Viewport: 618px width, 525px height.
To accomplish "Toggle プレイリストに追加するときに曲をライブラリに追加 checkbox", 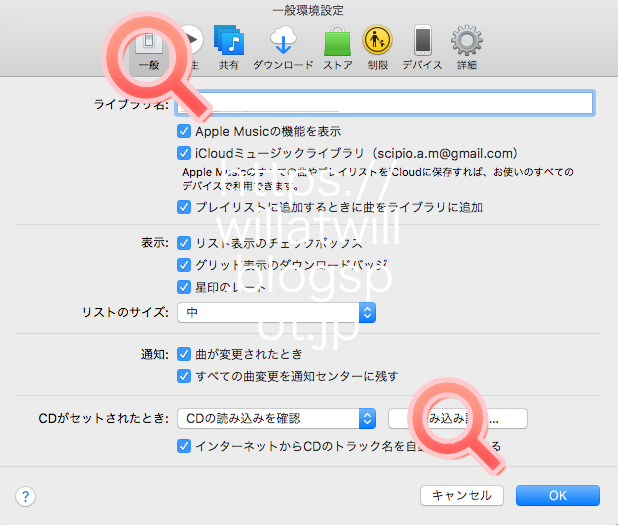I will (184, 207).
